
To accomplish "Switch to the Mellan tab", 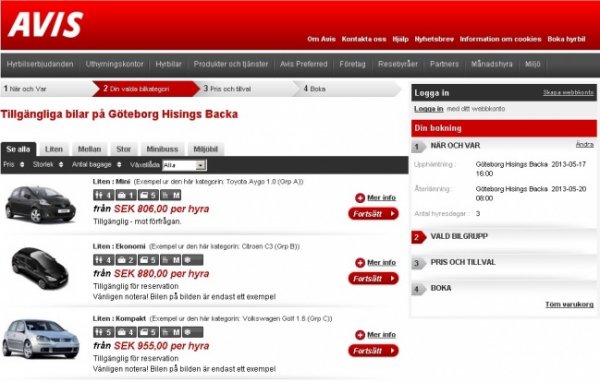I will [x=90, y=149].
